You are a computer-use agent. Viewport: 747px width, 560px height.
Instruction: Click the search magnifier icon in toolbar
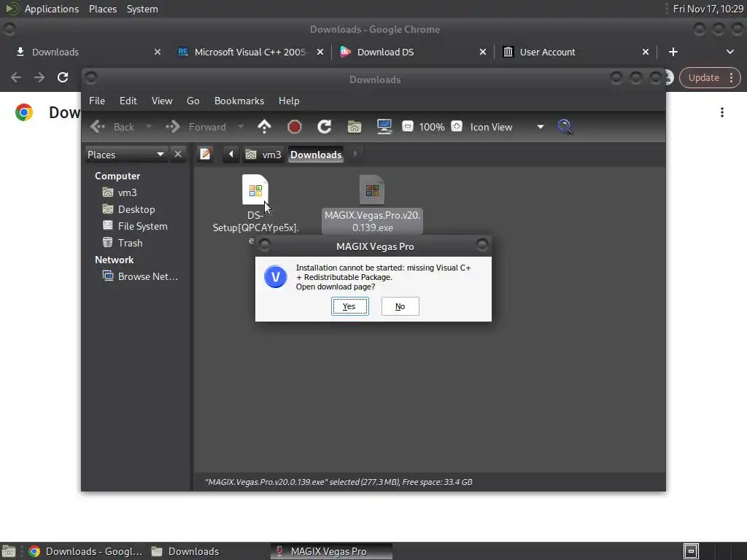565,127
